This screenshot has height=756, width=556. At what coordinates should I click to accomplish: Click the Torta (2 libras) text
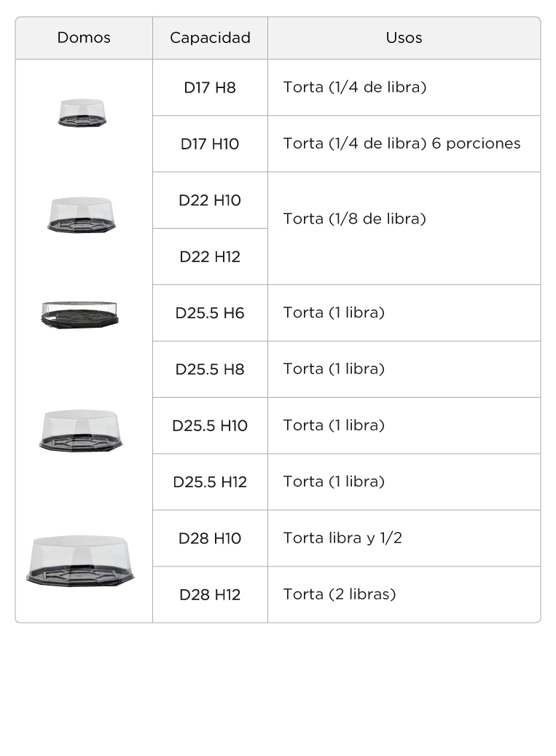340,594
